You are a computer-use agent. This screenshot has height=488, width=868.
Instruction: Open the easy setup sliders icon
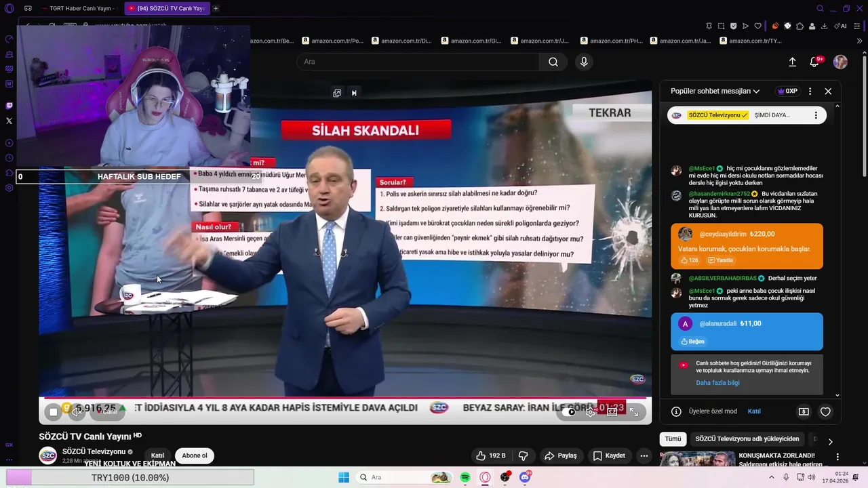pos(858,26)
